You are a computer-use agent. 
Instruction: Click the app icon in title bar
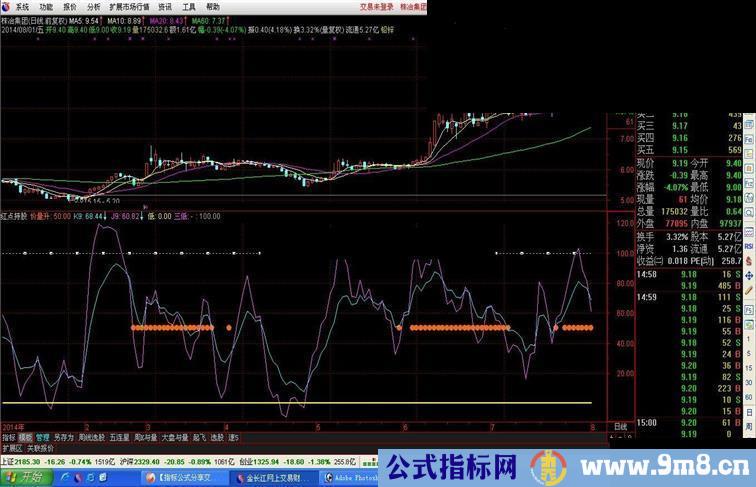pos(6,6)
